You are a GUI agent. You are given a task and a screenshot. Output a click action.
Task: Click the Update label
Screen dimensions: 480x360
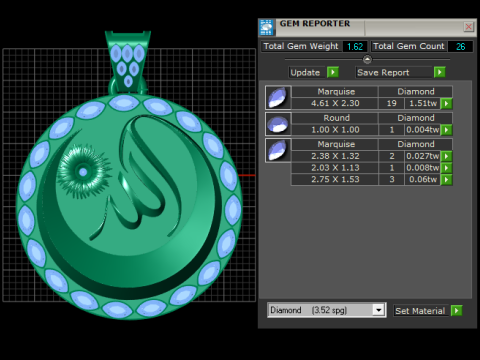point(305,73)
